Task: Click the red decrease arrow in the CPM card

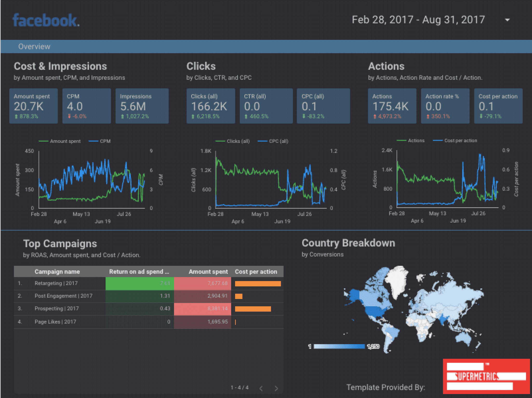Action: point(70,116)
